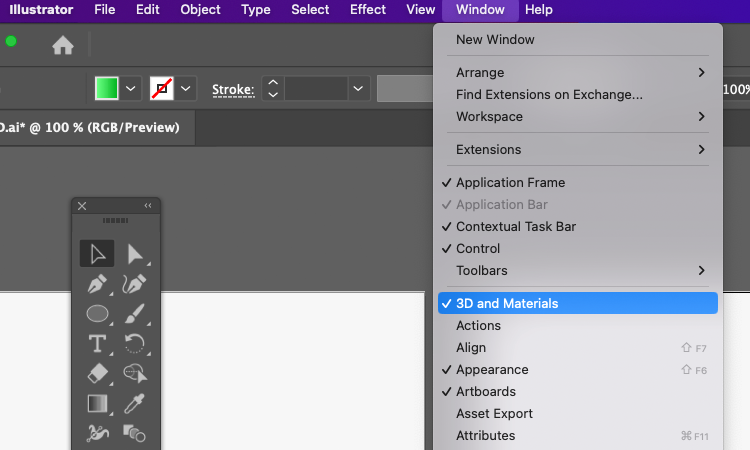Open the Select menu
The width and height of the screenshot is (750, 450).
310,10
